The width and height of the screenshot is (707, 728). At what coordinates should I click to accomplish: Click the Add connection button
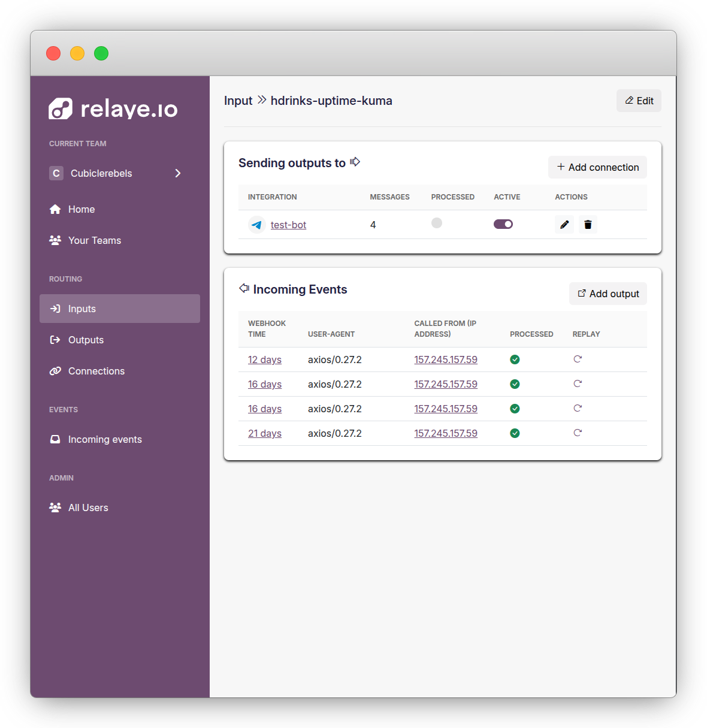point(597,167)
